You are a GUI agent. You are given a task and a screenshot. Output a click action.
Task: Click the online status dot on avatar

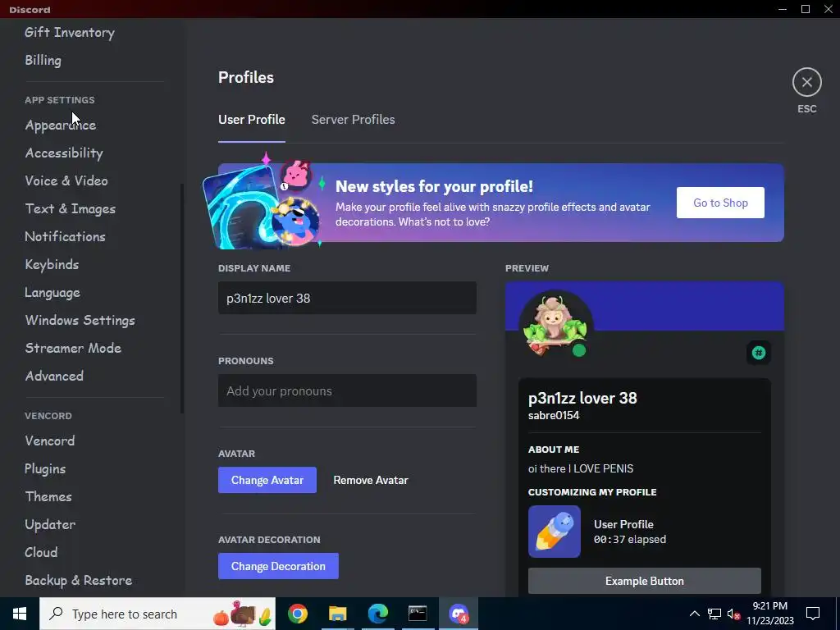click(579, 350)
